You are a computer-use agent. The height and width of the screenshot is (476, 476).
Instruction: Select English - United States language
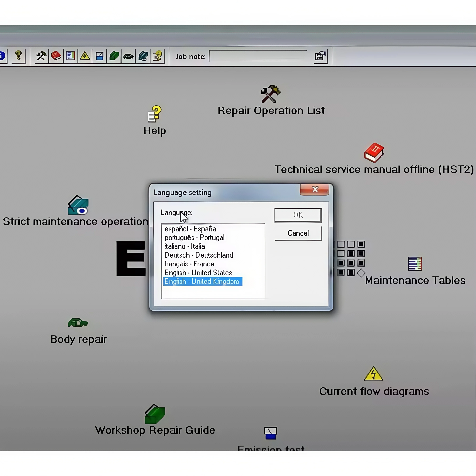[x=198, y=273]
